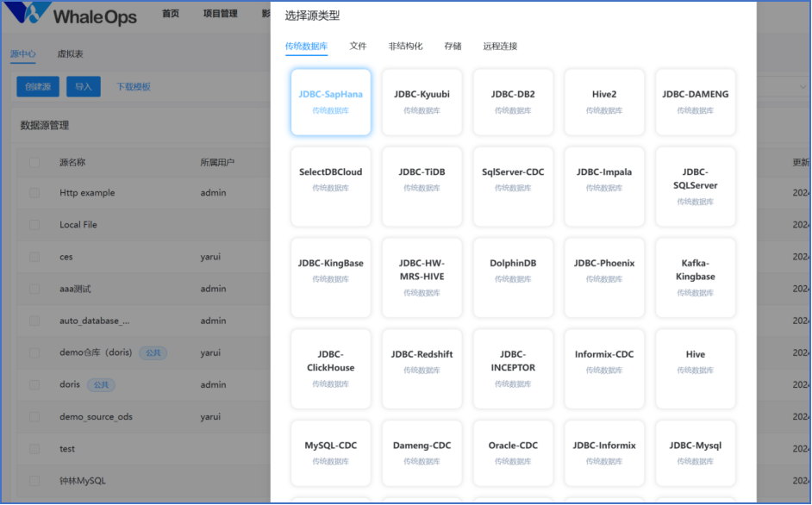
Task: Click the 下载模板 link
Action: point(133,86)
